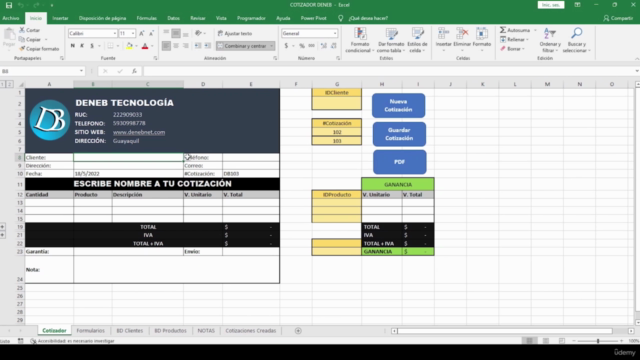Increase font size with big A icon

tap(142, 33)
